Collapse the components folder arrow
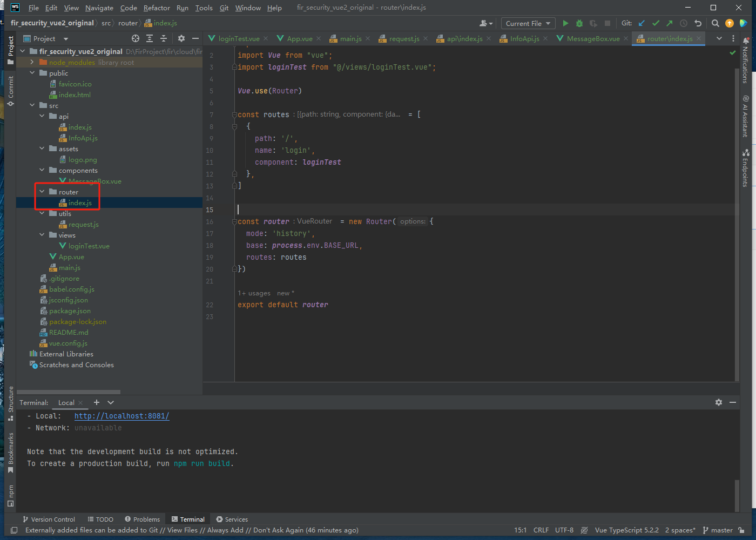Viewport: 756px width, 540px height. (x=42, y=170)
